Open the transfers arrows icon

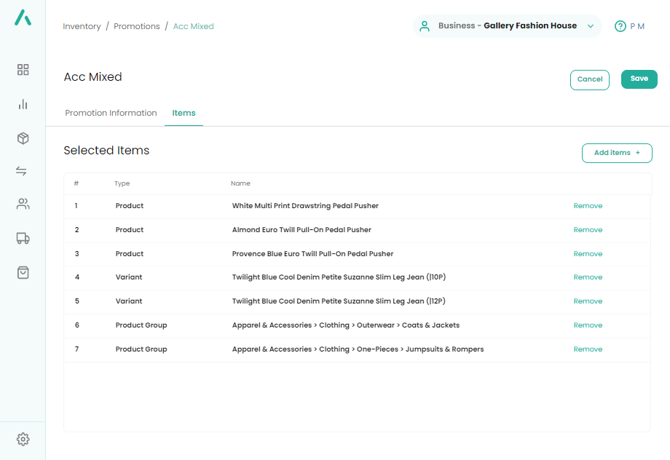point(22,171)
